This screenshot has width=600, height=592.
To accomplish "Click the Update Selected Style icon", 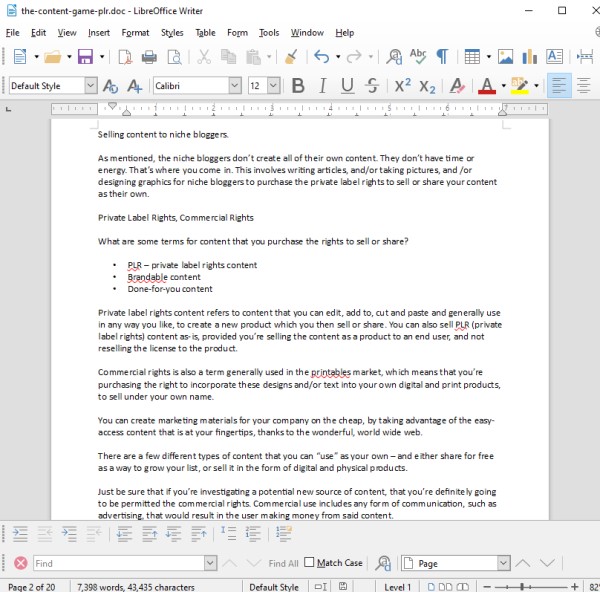I will (111, 86).
